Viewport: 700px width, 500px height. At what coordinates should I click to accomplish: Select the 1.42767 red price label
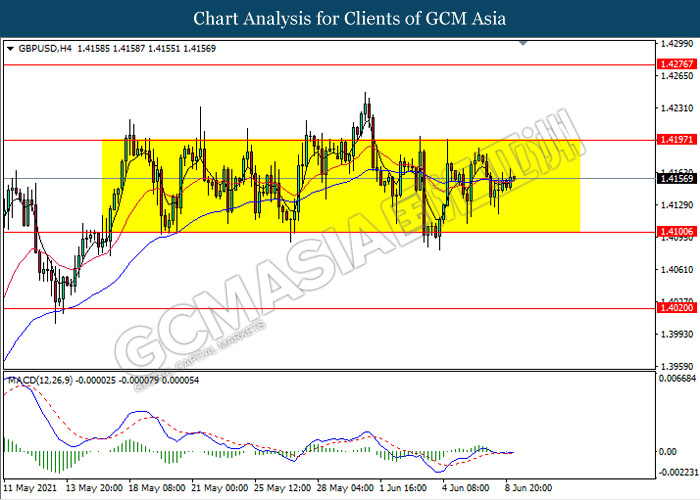(x=677, y=64)
